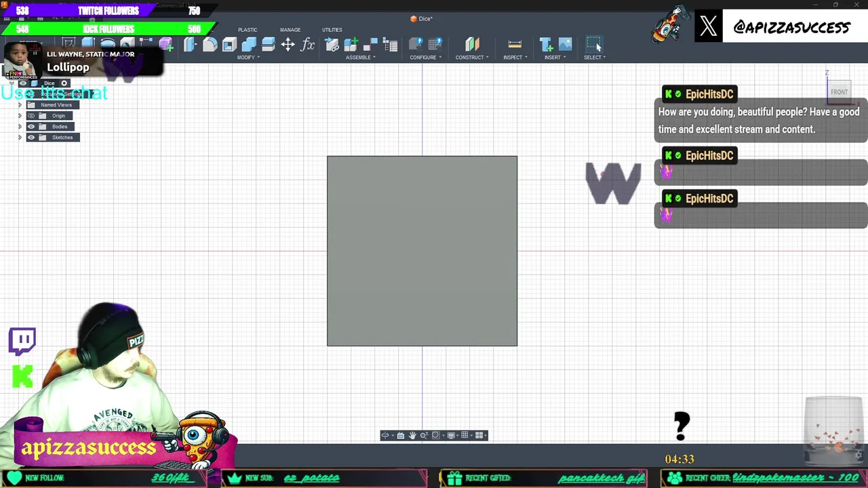Open the SELECT dropdown menu
This screenshot has width=868, height=488.
point(595,58)
